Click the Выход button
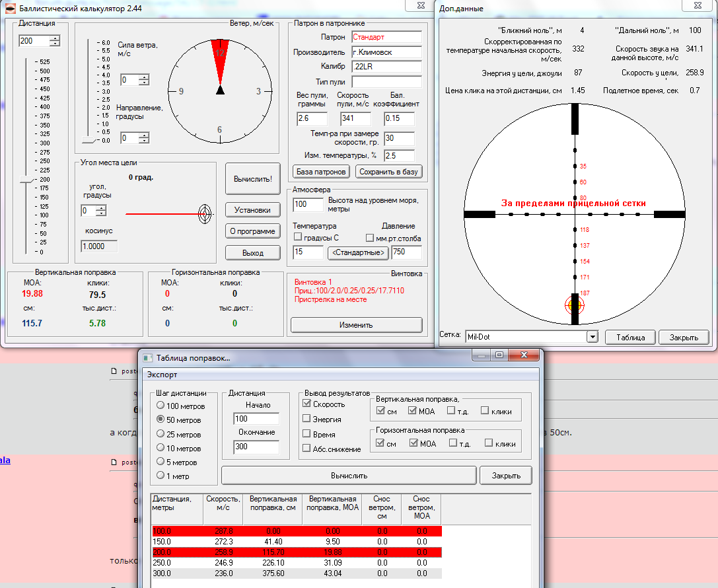718x588 pixels. click(253, 253)
